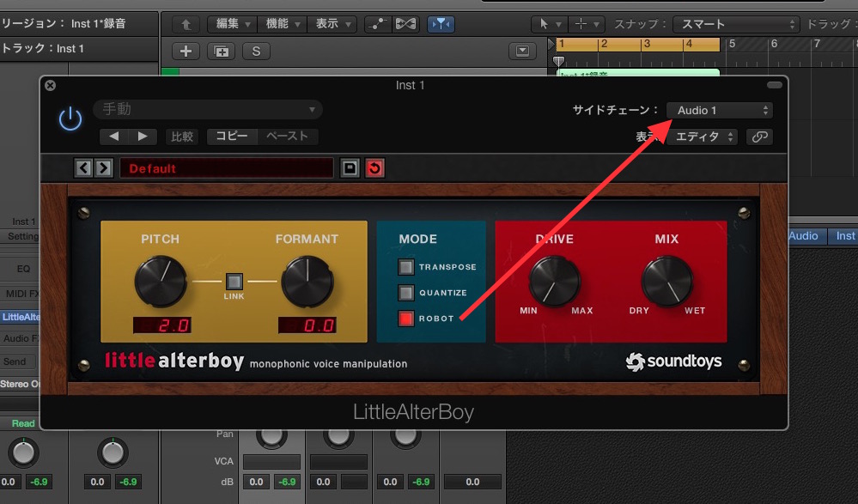Enable QUANTIZE mode

click(406, 293)
